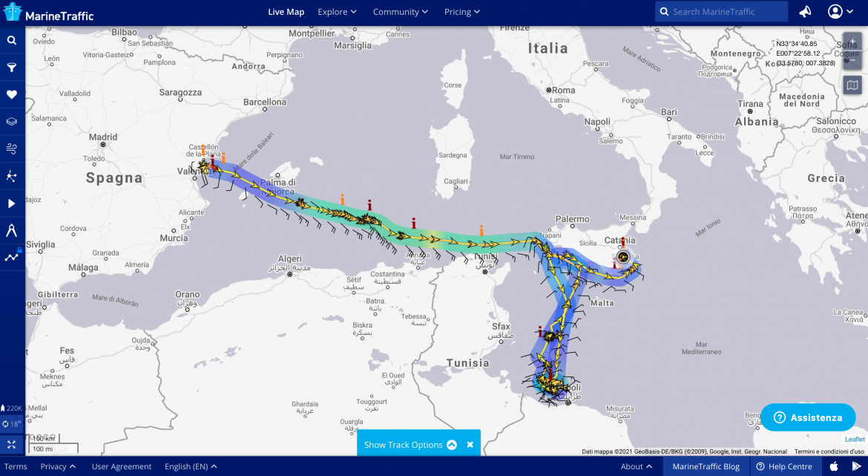Screen dimensions: 868x476
Task: Open the Help Centre
Action: [x=784, y=466]
